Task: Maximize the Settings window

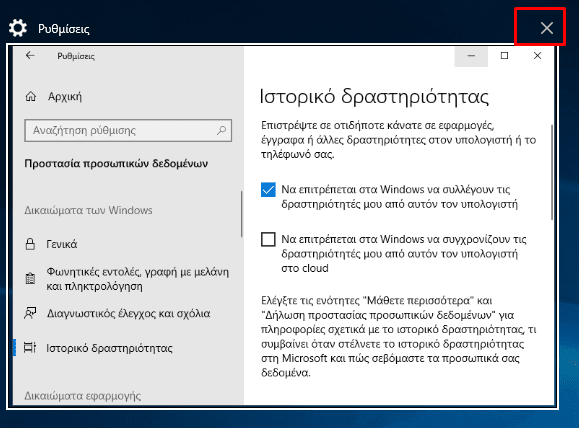Action: [504, 56]
